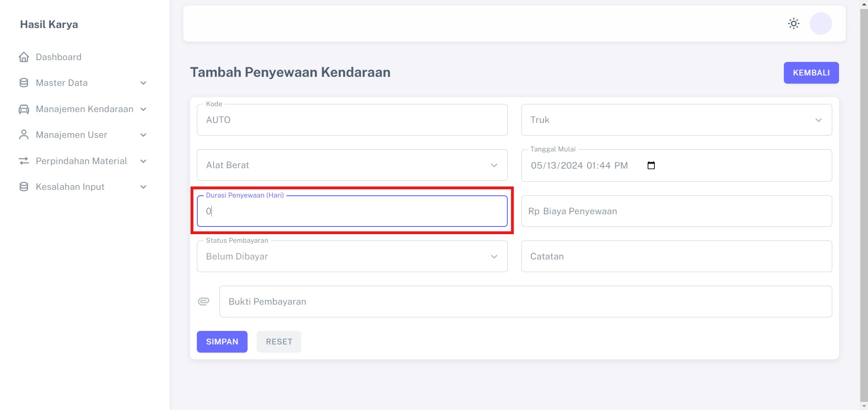Open the calendar picker in Tanggal Mulai

pos(651,165)
